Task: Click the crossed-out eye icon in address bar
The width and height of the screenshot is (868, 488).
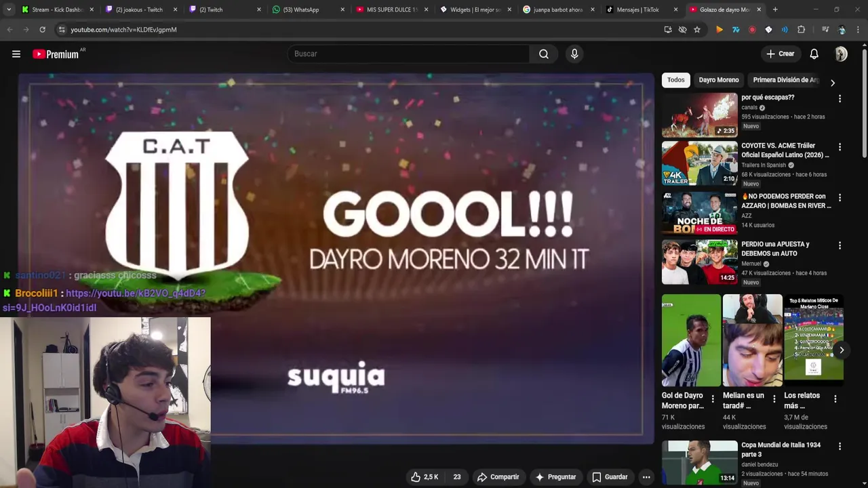Action: point(683,30)
